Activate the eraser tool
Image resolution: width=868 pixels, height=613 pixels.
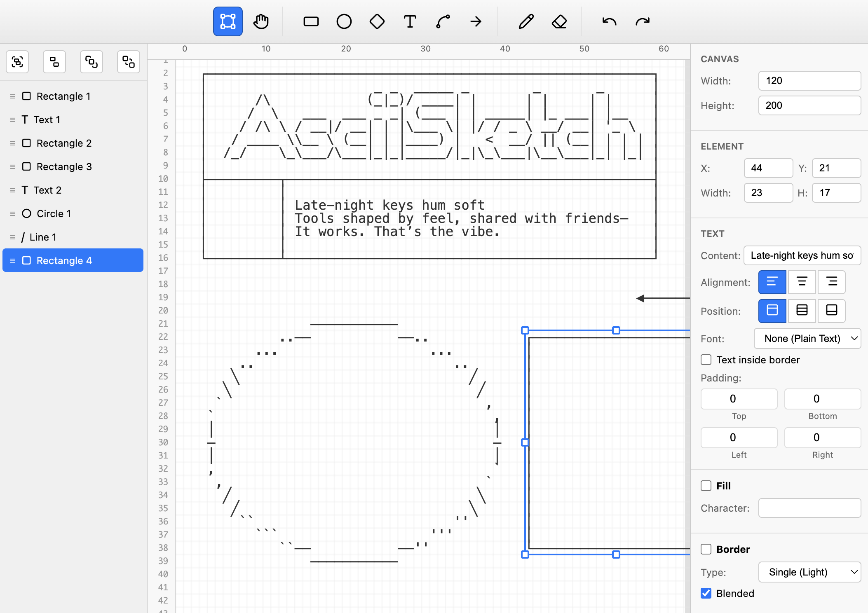pyautogui.click(x=559, y=21)
